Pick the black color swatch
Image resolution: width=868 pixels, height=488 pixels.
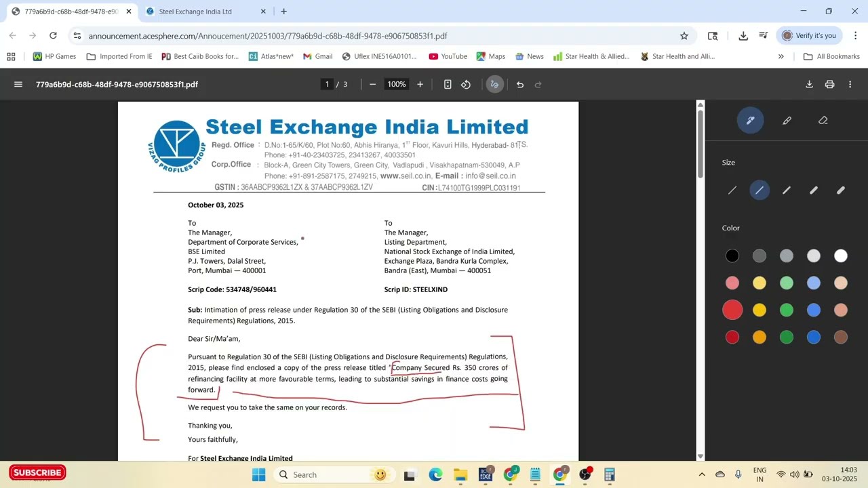[732, 256]
